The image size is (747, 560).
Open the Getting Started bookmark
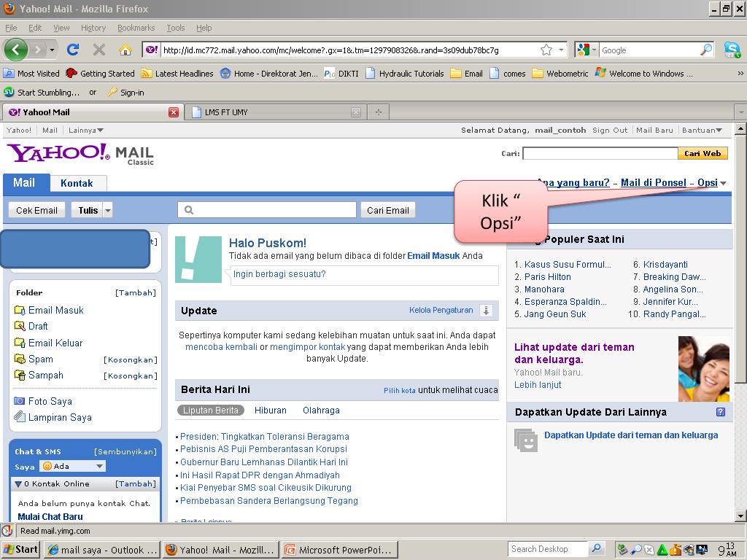101,74
